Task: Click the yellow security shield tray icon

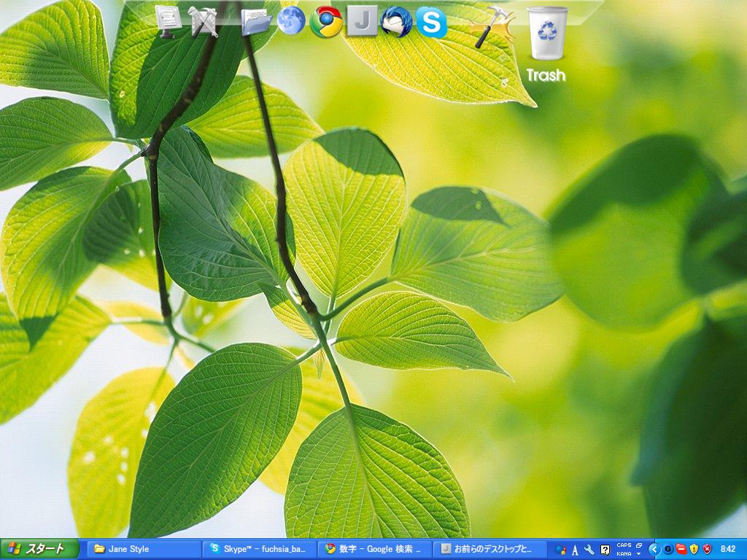Action: 694,550
